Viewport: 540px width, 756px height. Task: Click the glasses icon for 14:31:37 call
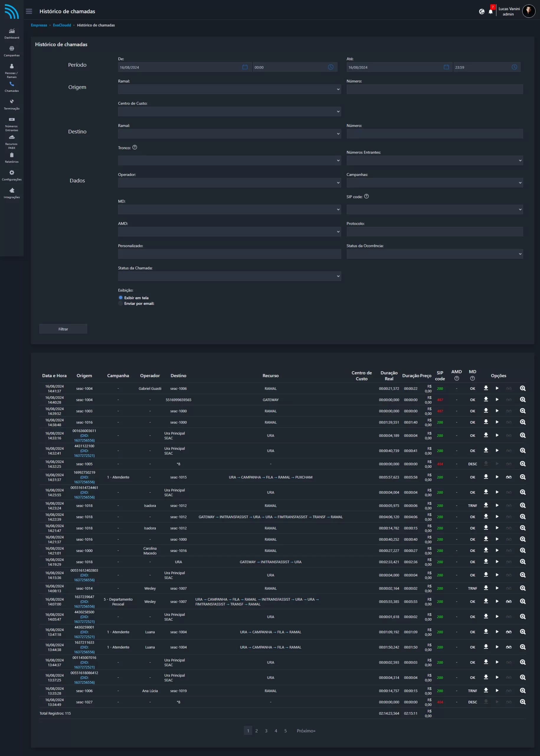coord(508,477)
